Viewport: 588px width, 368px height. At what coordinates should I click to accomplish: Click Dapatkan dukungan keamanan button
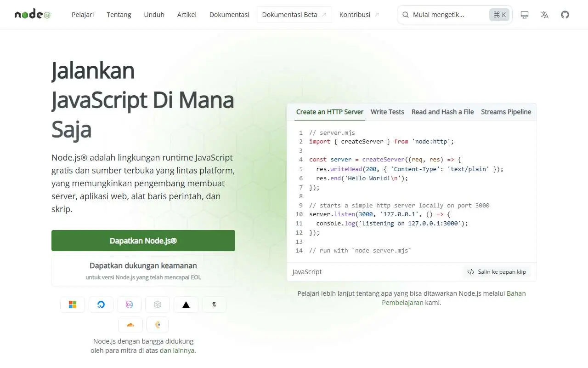(143, 271)
